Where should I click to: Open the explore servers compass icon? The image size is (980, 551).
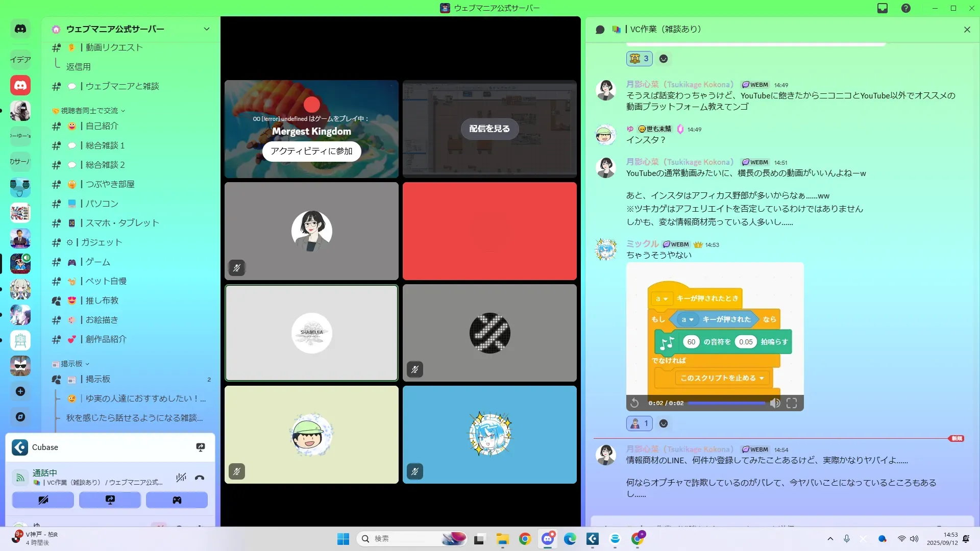20,417
